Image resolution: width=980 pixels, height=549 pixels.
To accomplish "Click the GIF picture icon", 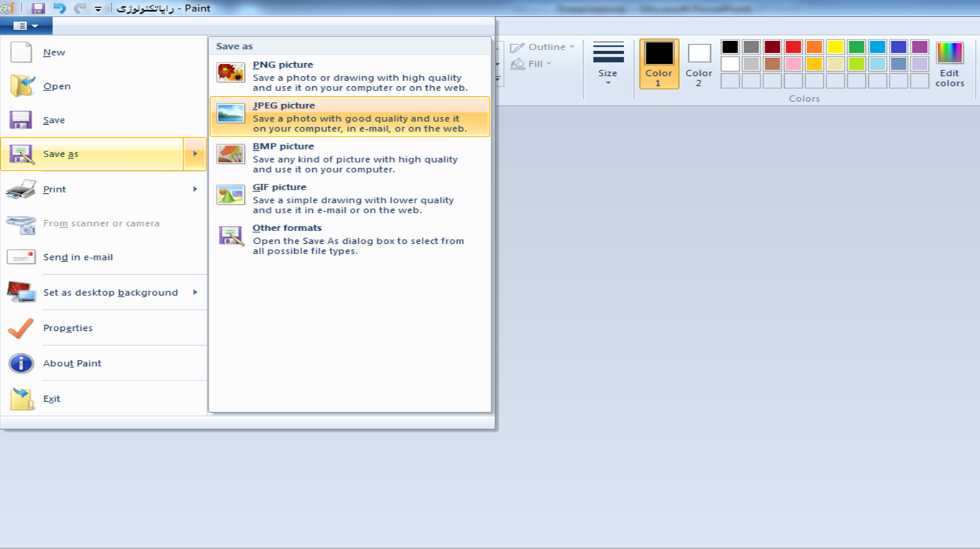I will pyautogui.click(x=230, y=194).
